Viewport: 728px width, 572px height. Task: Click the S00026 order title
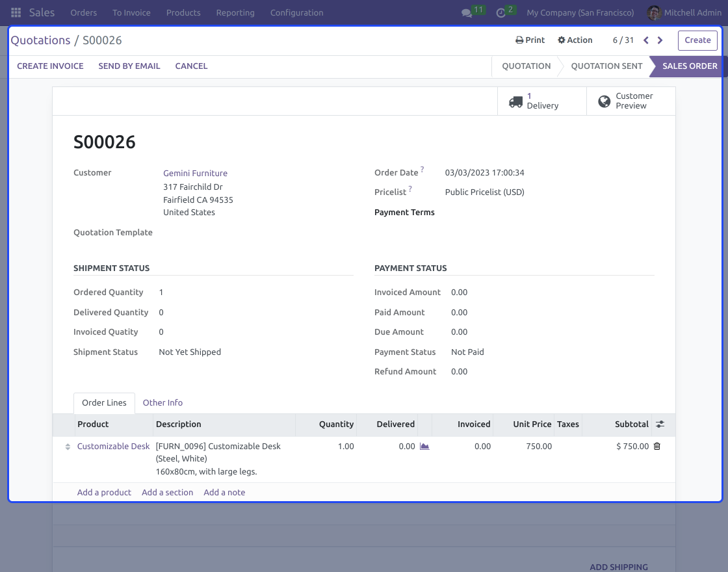(x=105, y=142)
